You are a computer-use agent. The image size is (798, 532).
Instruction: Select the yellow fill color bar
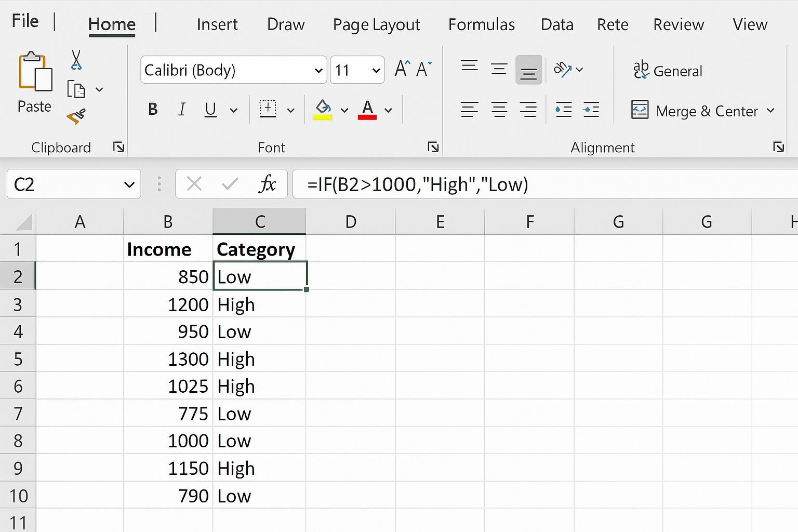[323, 117]
